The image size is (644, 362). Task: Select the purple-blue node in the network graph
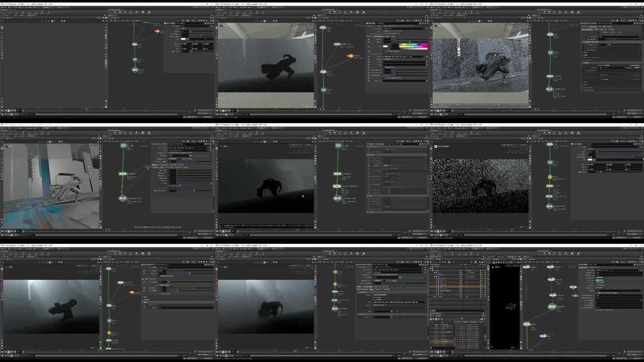pyautogui.click(x=543, y=336)
